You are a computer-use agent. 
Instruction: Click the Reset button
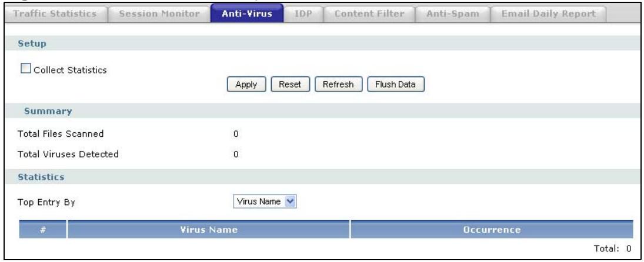tap(290, 85)
